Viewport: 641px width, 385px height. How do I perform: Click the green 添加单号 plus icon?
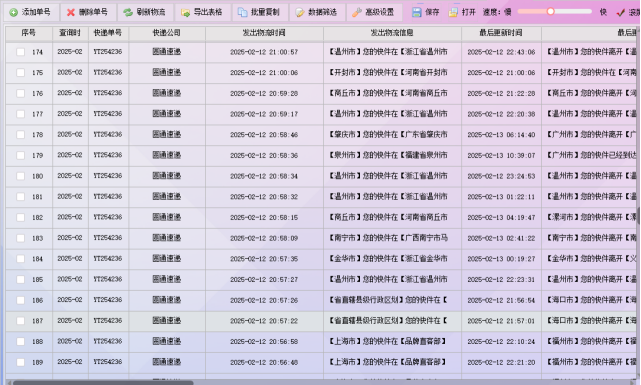point(13,12)
